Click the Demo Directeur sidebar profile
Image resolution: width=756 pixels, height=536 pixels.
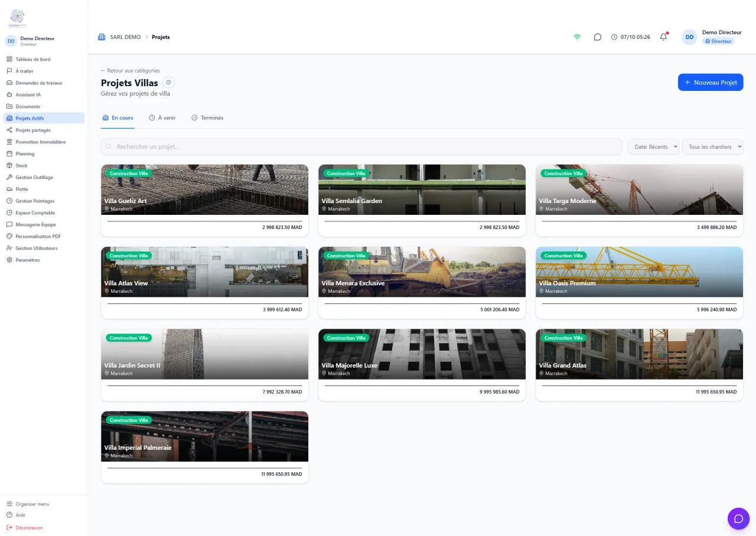44,41
